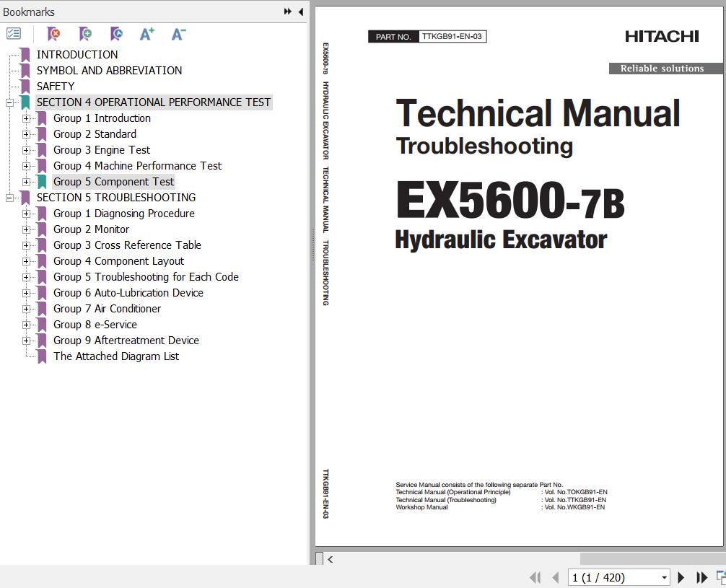Open the SYMBOL AND ABBREVIATION bookmark
This screenshot has height=588, width=726.
click(x=109, y=71)
